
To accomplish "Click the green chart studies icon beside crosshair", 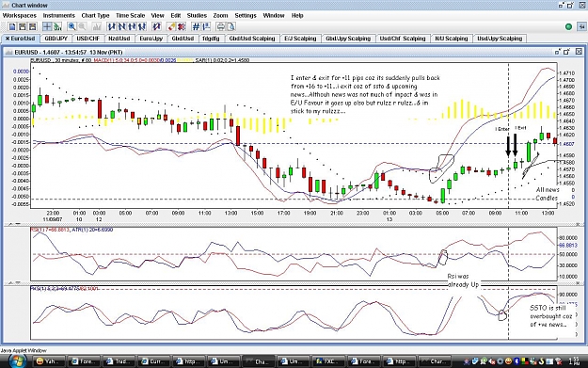I will 57,26.
